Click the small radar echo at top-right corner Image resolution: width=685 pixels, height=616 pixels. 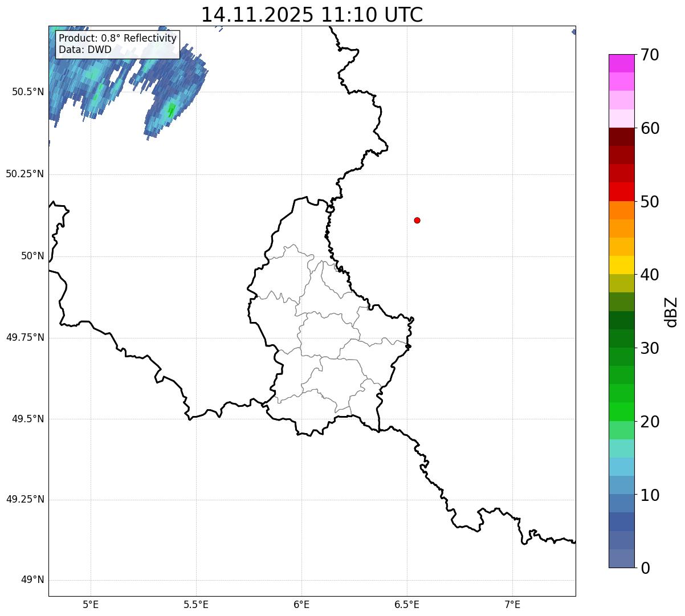click(573, 32)
